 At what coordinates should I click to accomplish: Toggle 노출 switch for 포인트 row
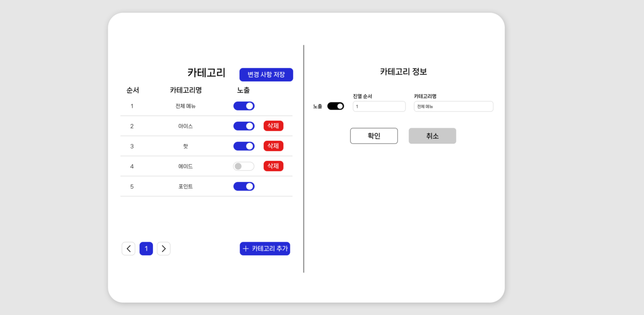244,186
